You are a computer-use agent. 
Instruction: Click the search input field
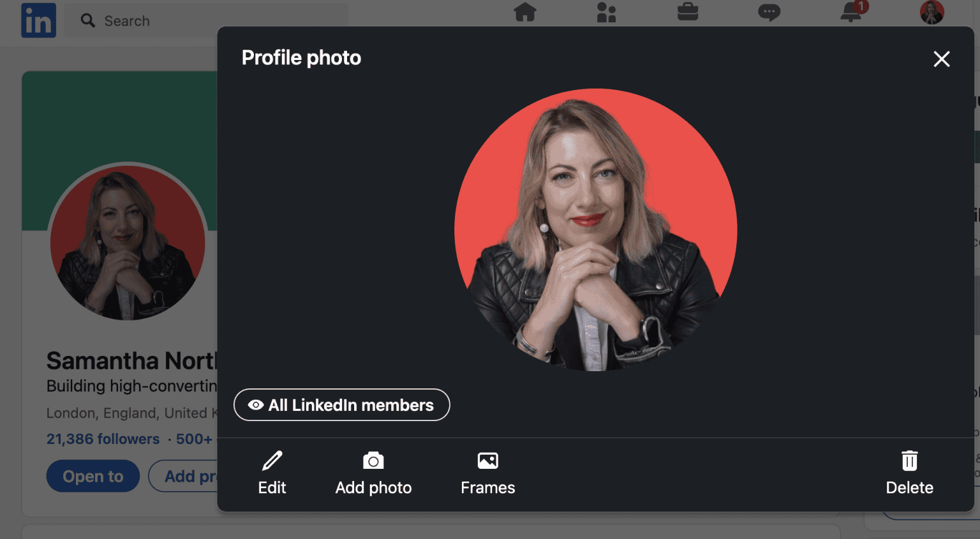click(191, 20)
